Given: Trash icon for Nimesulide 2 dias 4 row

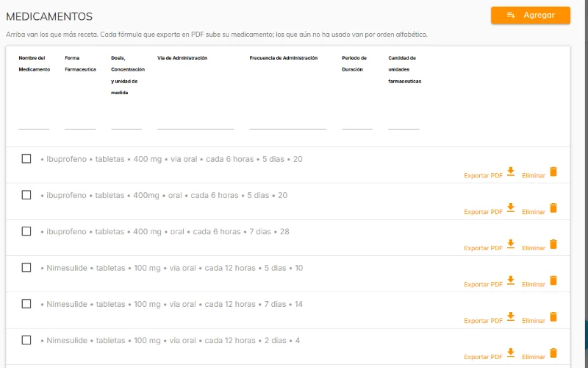Looking at the screenshot, I should click(553, 353).
